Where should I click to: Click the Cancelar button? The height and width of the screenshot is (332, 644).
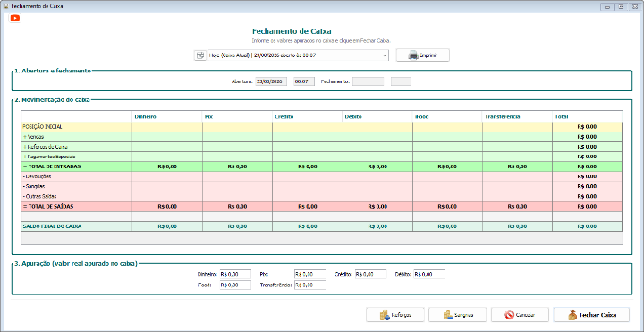(520, 315)
